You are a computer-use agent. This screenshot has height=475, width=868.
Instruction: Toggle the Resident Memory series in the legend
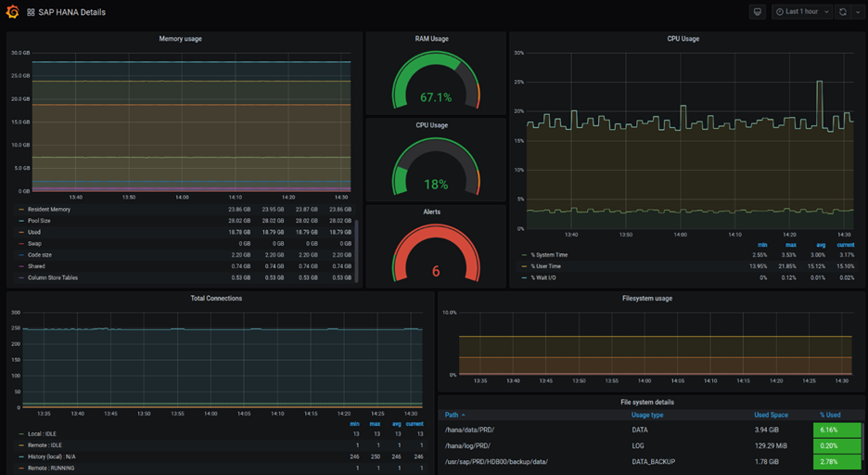[x=49, y=210]
